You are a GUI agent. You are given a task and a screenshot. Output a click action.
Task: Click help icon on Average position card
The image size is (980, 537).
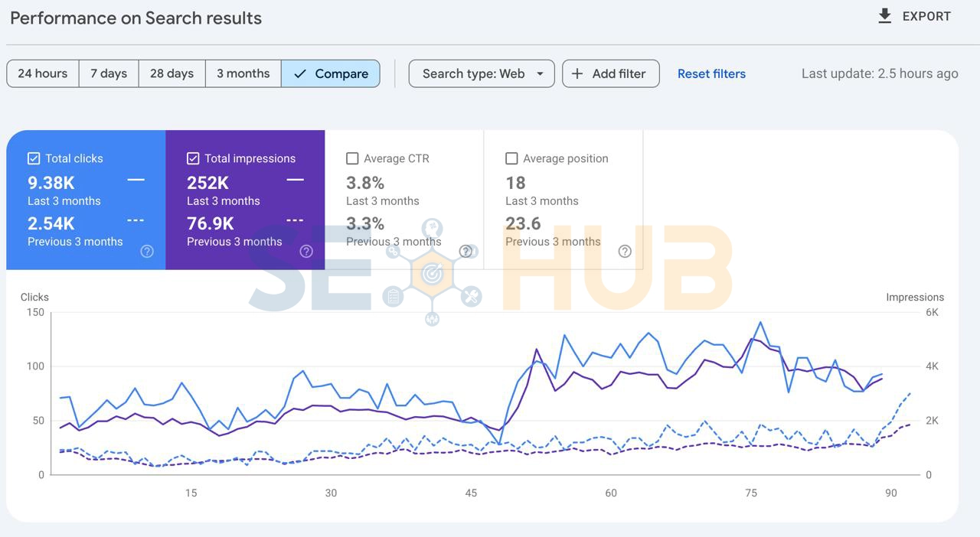(625, 252)
